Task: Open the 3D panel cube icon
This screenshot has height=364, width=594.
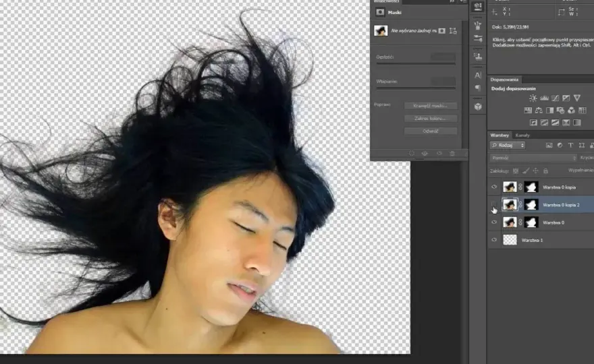Action: point(478,107)
